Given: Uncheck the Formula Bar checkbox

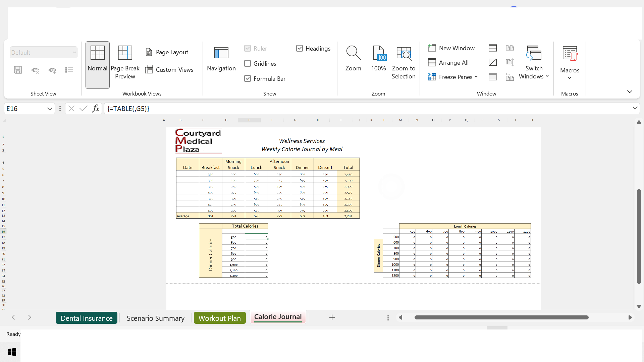Looking at the screenshot, I should (248, 79).
